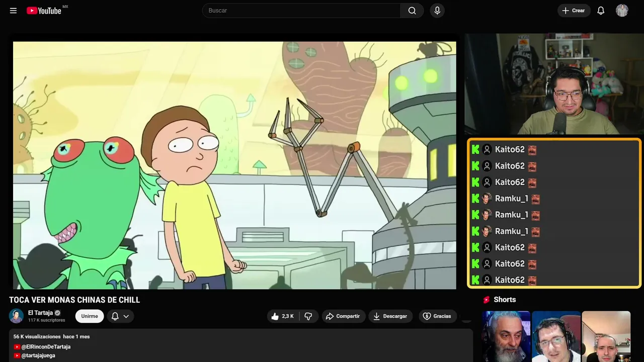
Task: Click the 56 K visualizaciones description line
Action: [x=51, y=336]
